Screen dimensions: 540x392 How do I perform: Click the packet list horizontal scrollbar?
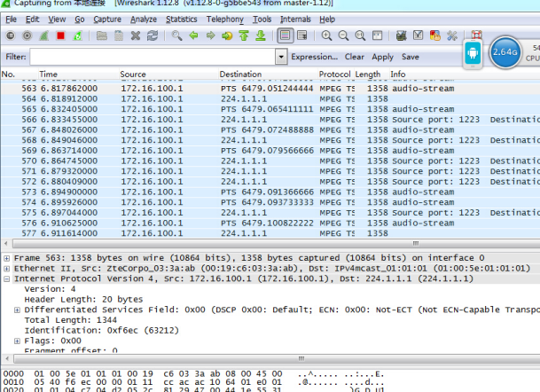click(276, 244)
